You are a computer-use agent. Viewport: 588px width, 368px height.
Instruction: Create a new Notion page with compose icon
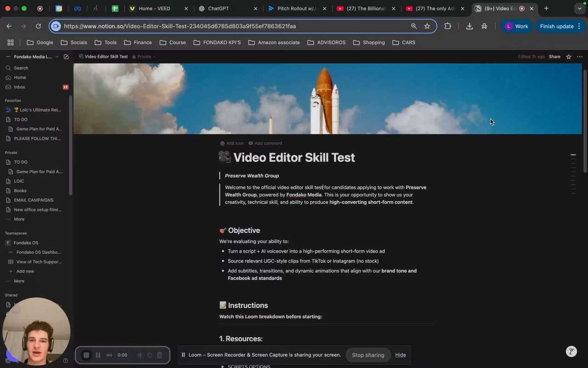point(66,57)
